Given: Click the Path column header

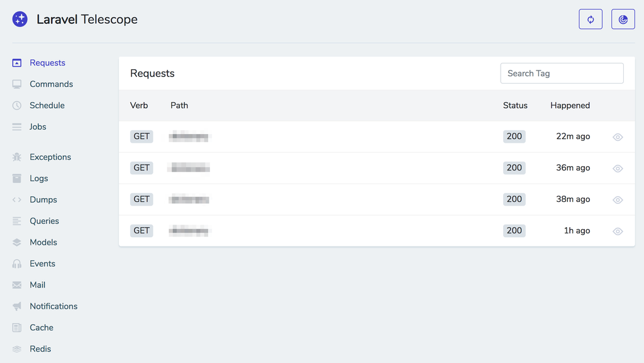Looking at the screenshot, I should click(179, 106).
